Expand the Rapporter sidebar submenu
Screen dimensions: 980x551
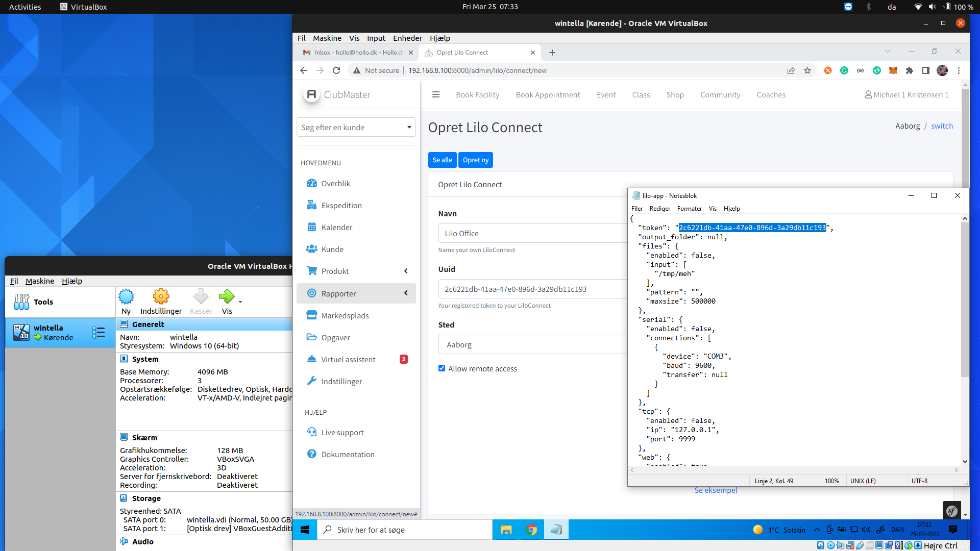point(406,293)
